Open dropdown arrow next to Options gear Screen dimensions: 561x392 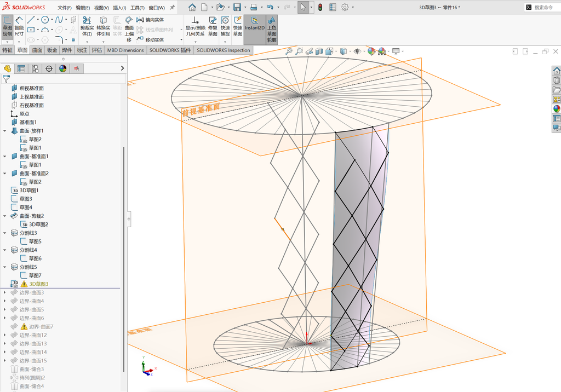pyautogui.click(x=353, y=7)
